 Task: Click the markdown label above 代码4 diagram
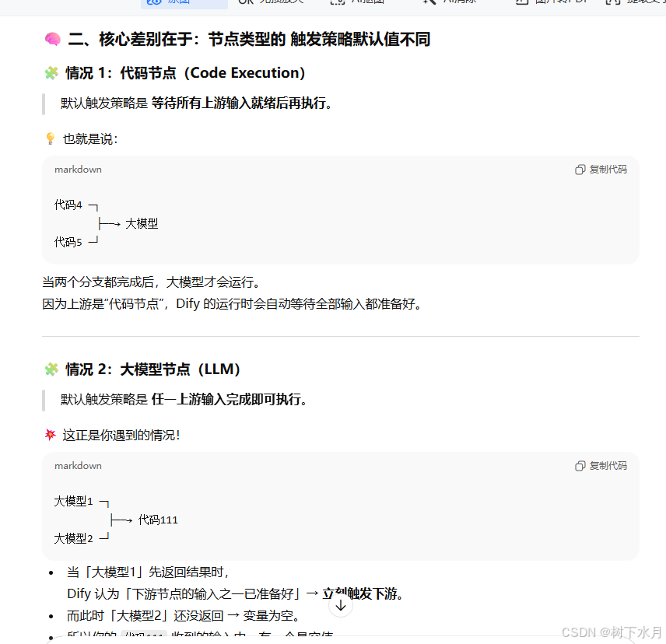coord(78,170)
